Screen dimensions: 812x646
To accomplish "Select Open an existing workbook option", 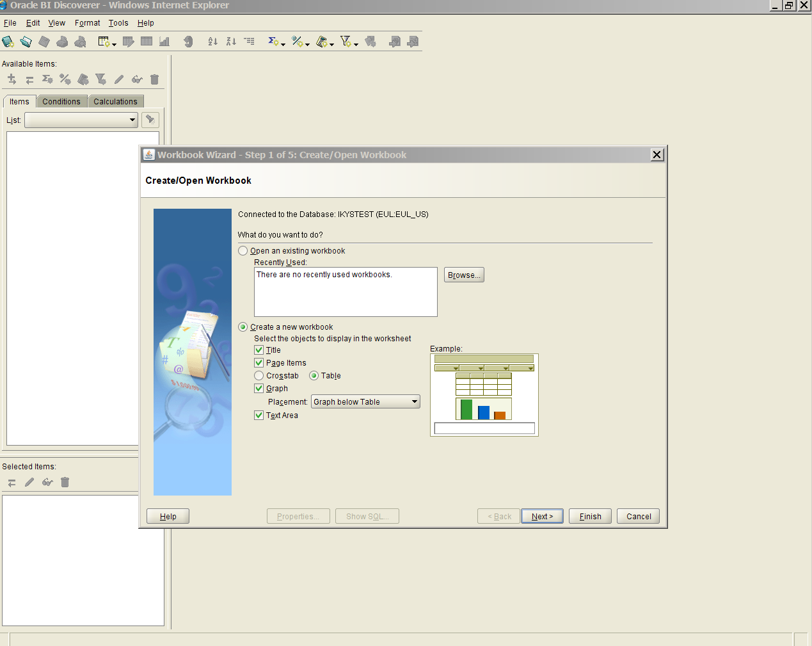I will [x=243, y=251].
